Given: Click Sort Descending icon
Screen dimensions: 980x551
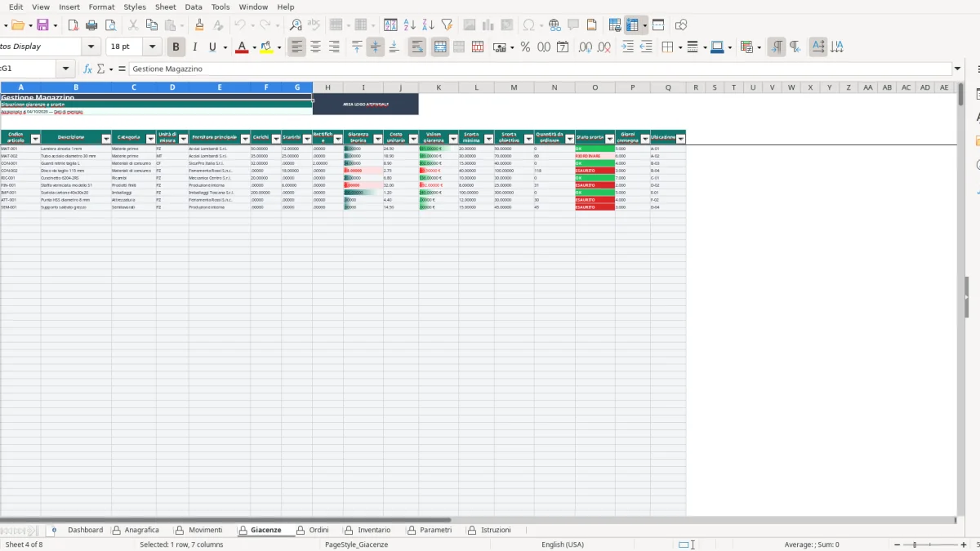Looking at the screenshot, I should pyautogui.click(x=428, y=25).
